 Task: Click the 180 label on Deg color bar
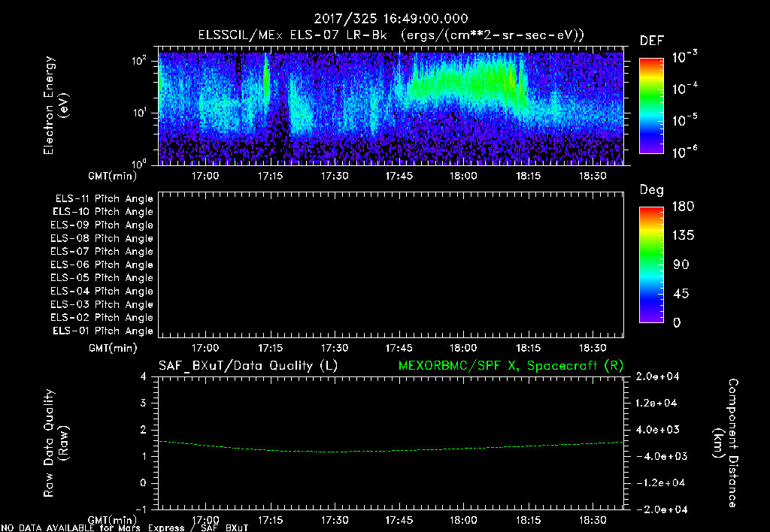coord(683,206)
